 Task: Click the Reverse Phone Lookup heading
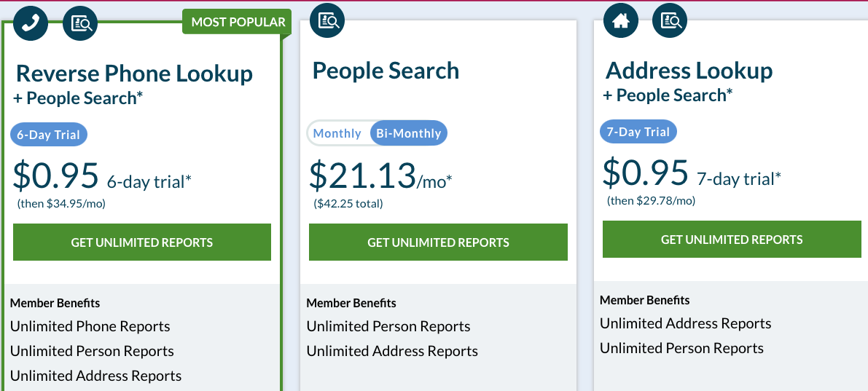[135, 73]
